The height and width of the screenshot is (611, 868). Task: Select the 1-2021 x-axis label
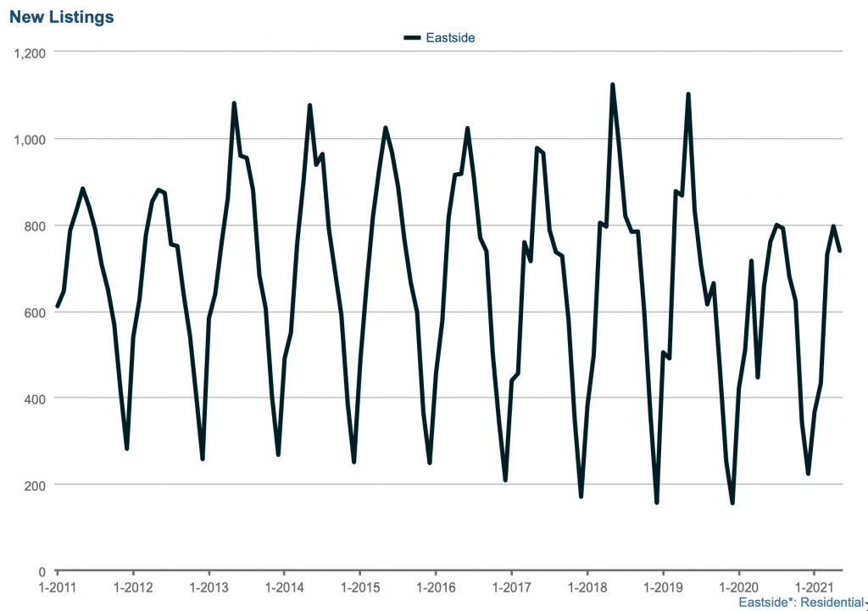(814, 586)
